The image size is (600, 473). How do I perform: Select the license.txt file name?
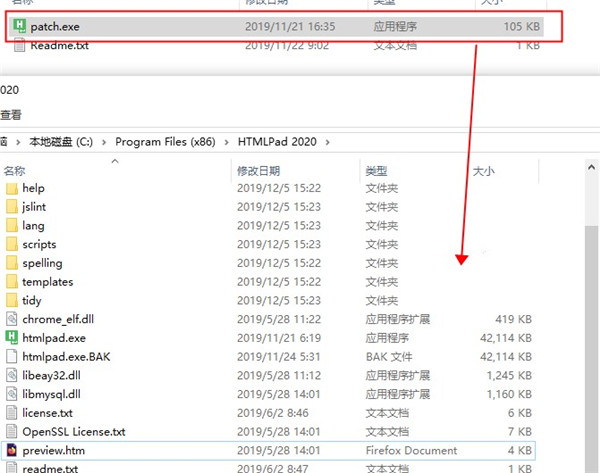pyautogui.click(x=47, y=413)
